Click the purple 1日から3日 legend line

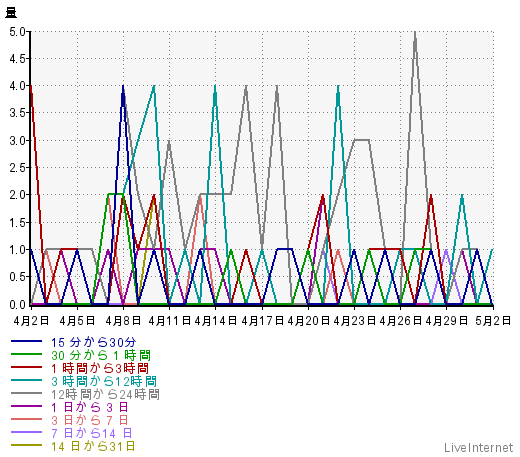coord(26,406)
